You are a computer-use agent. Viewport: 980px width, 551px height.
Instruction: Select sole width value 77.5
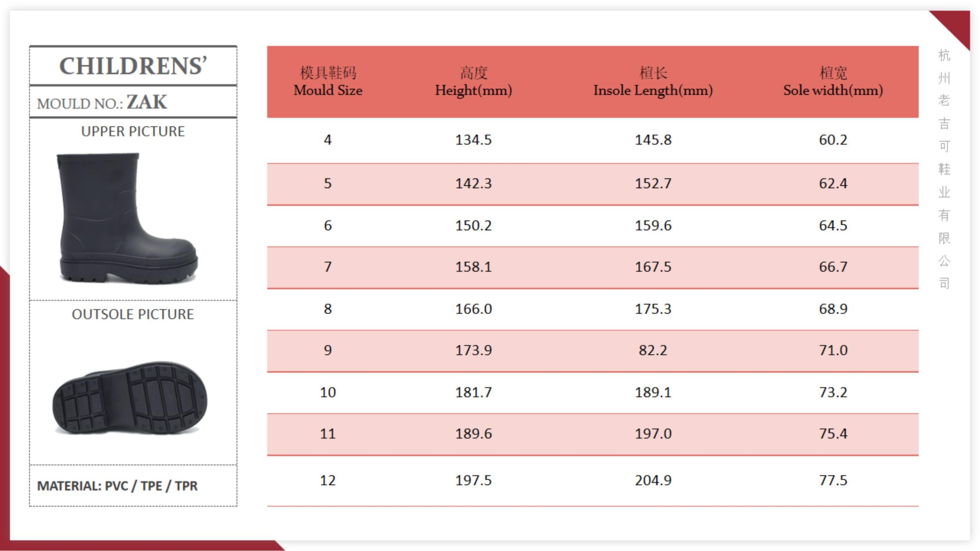(x=833, y=480)
